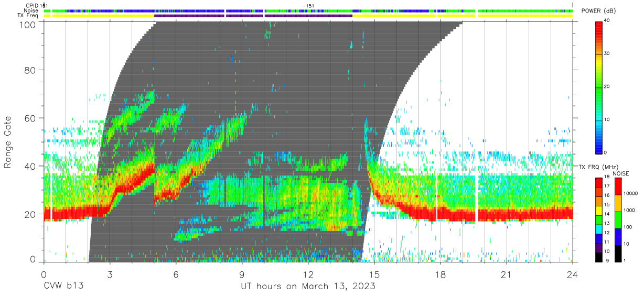Click the '0' tick on the time axis
The height and width of the screenshot is (297, 644).
(x=44, y=273)
